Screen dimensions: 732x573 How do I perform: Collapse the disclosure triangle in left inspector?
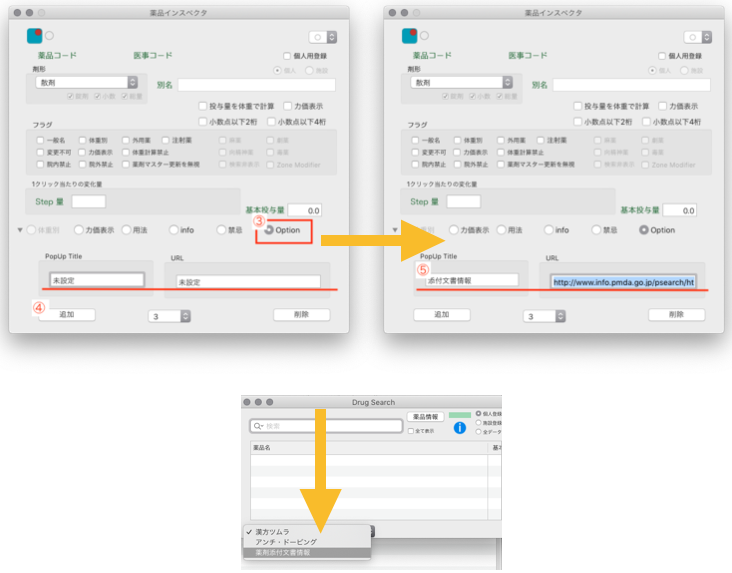click(x=21, y=230)
